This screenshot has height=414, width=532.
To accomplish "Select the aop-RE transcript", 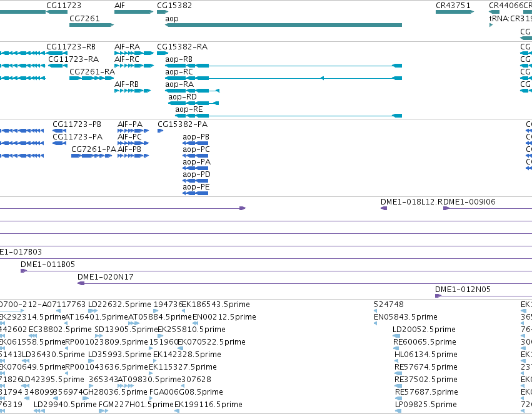I will coord(288,116).
